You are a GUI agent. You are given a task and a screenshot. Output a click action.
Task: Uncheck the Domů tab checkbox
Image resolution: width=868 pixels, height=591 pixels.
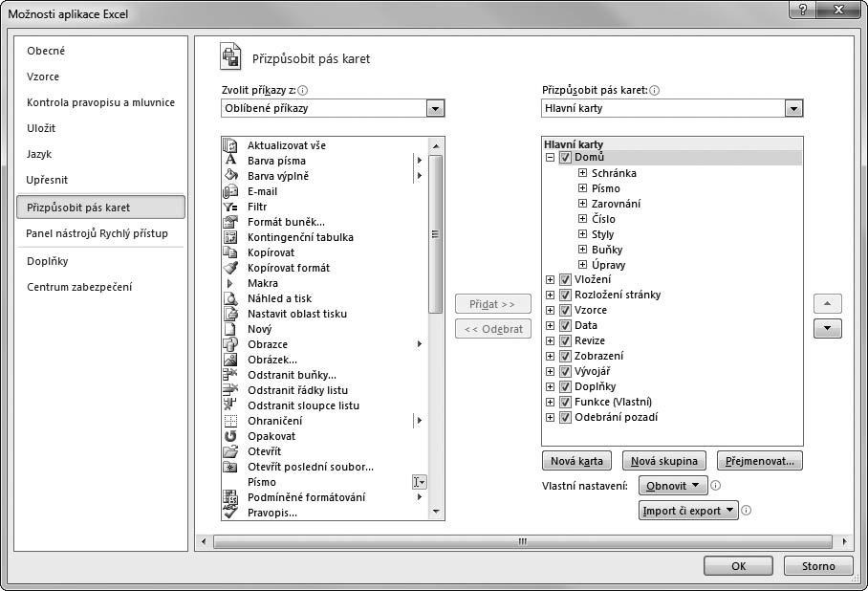[565, 157]
